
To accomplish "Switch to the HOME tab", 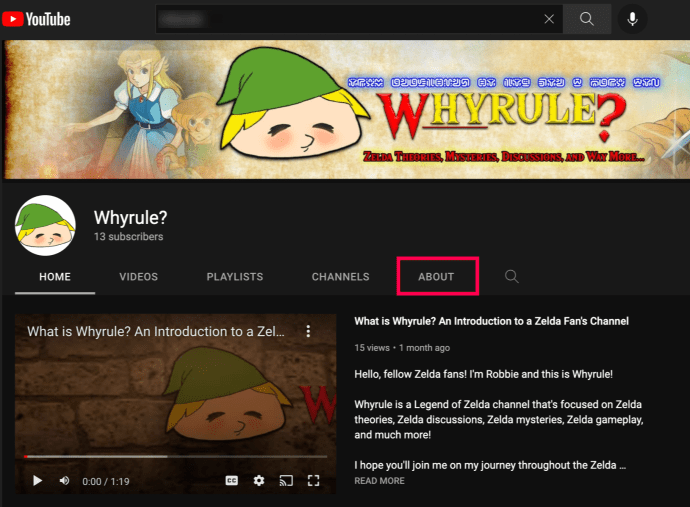I will coord(55,277).
